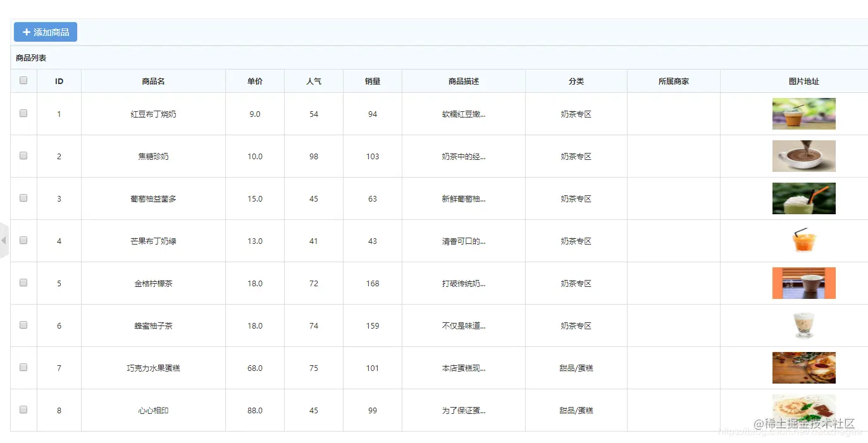Click the 蜂蜜柚子茶 drink thumbnail

click(803, 325)
